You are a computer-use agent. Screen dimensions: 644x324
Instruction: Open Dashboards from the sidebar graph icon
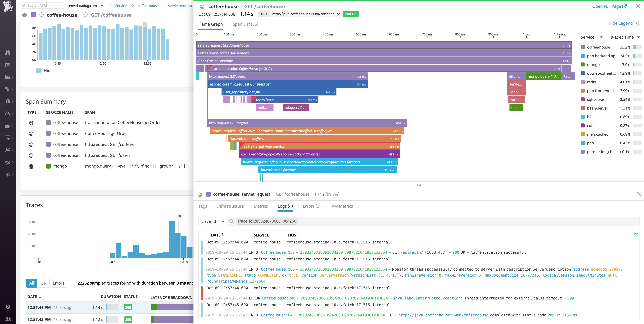(7, 77)
